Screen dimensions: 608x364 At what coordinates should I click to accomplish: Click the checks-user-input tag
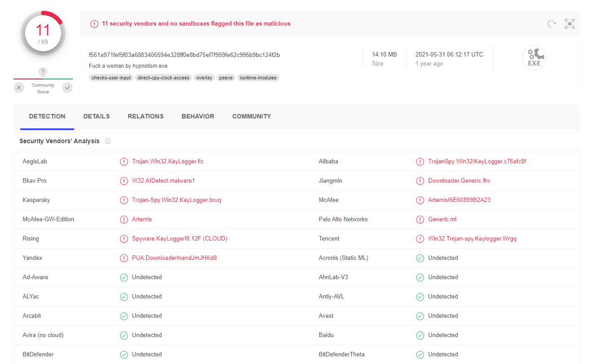coord(111,78)
